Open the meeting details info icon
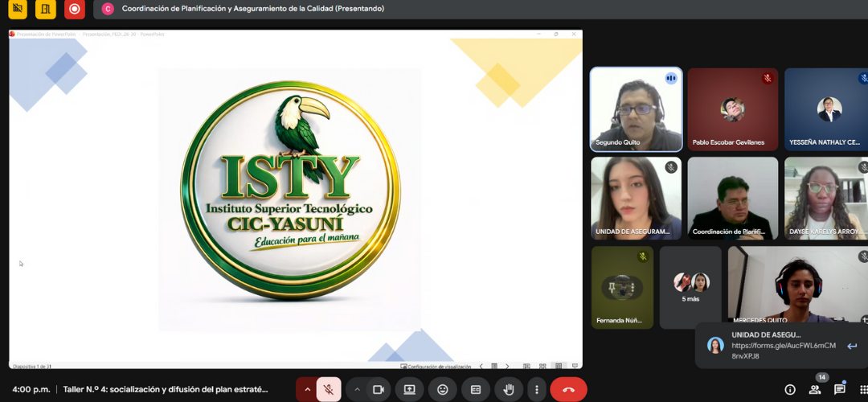Viewport: 868px width, 402px height. (x=790, y=389)
